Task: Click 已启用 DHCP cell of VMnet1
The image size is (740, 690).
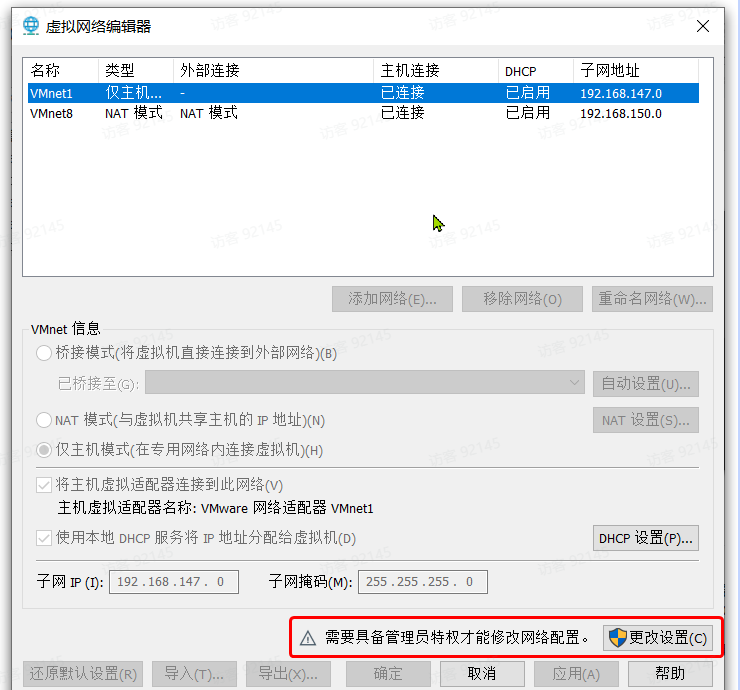Action: [x=528, y=93]
